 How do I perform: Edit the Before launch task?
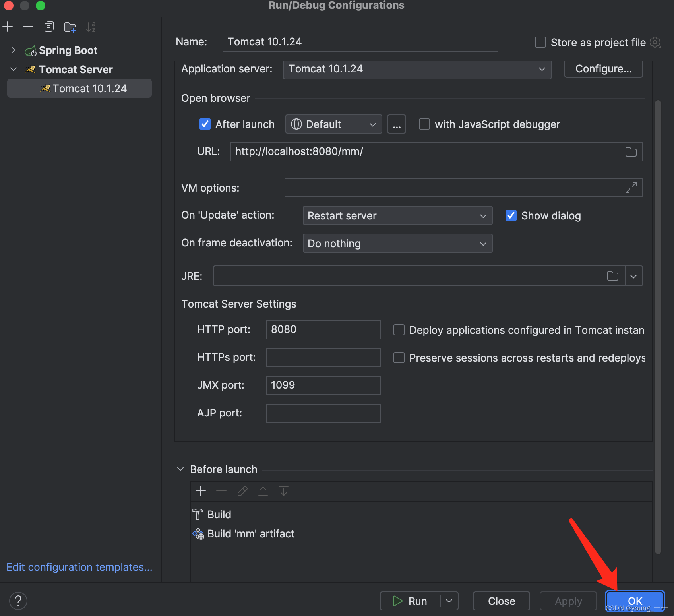(x=242, y=491)
